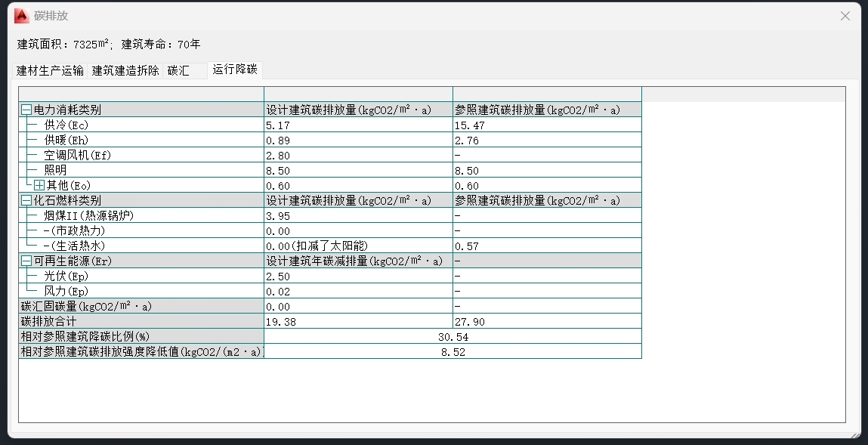Select the 供冷(Ec) row
This screenshot has width=868, height=445.
(66, 125)
